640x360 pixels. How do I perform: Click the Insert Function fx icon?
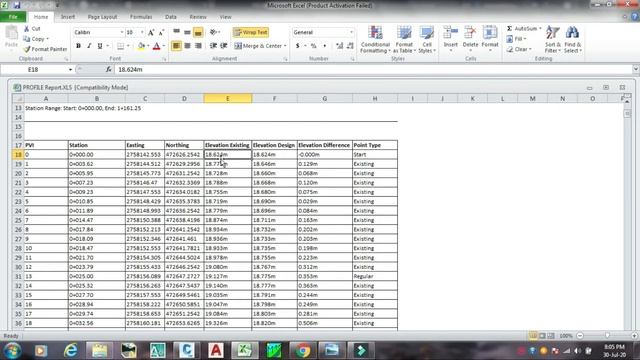tap(108, 69)
